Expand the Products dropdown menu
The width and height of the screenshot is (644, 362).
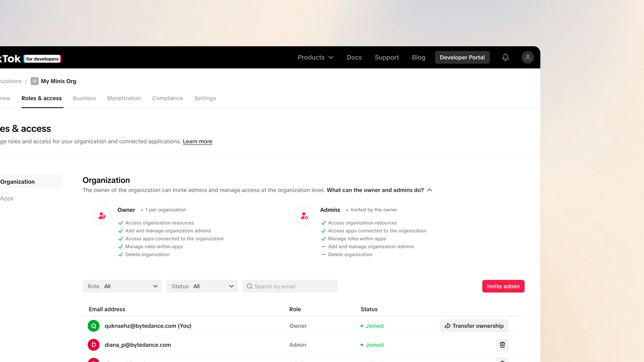tap(315, 57)
